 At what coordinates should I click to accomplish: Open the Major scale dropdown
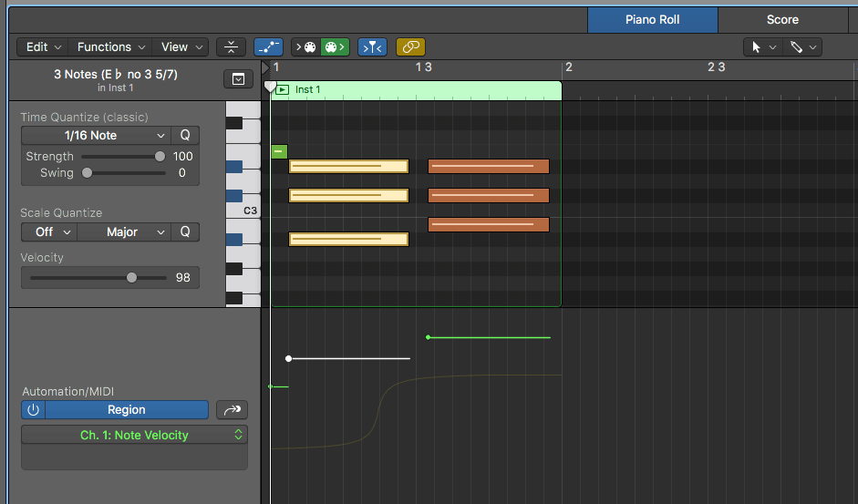tap(124, 232)
